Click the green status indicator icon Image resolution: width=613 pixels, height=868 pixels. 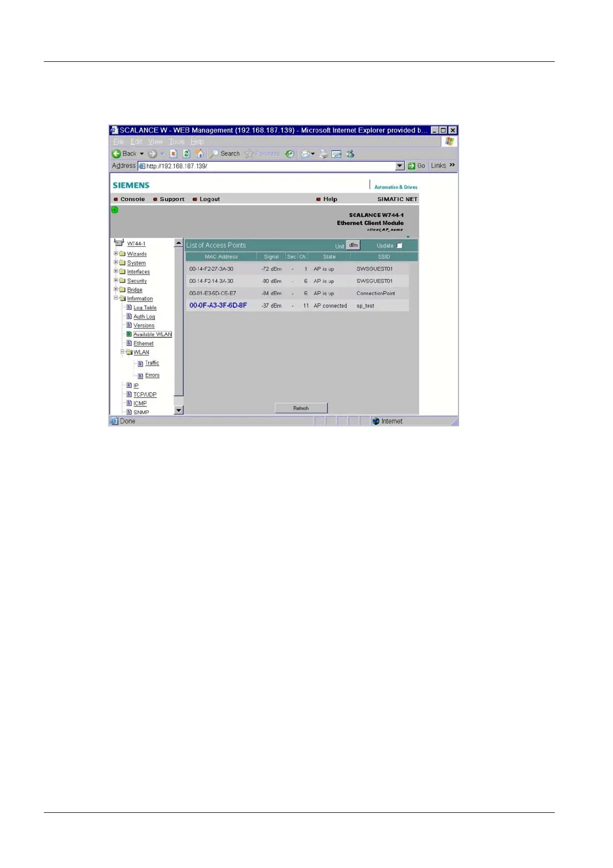coord(115,210)
